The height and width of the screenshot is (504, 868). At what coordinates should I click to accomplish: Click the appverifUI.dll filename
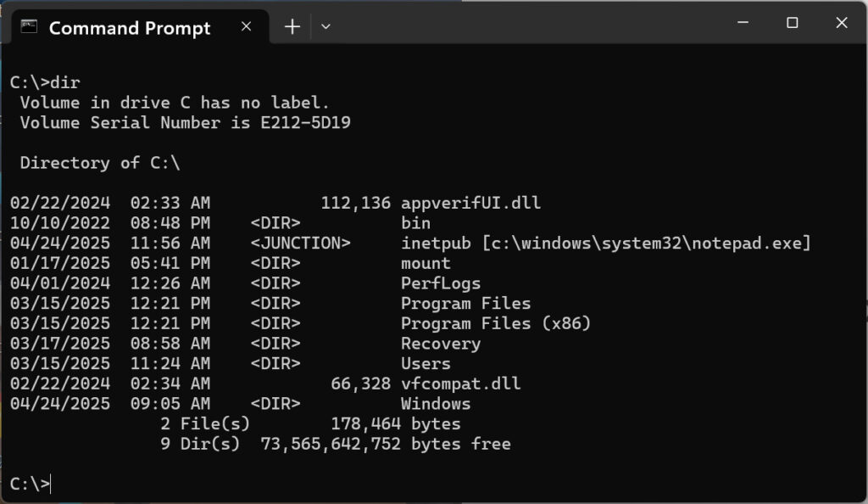(x=470, y=202)
